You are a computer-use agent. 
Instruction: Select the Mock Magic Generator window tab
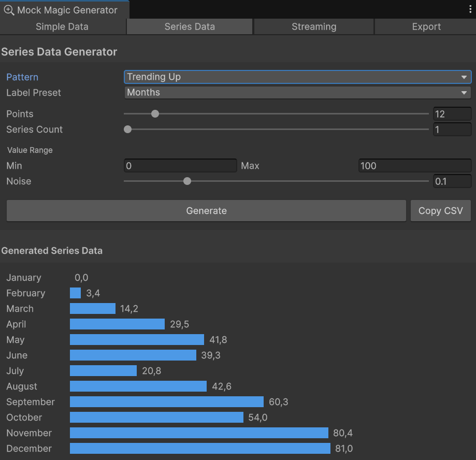click(64, 10)
